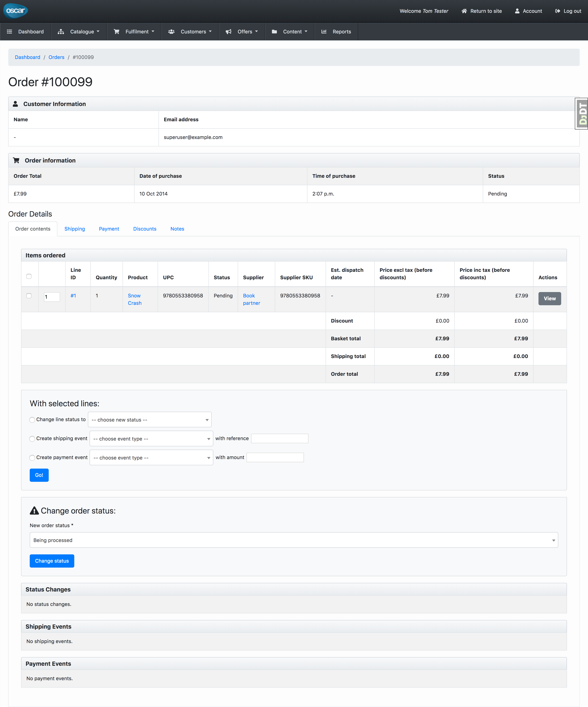Open the Reports menu item

[x=336, y=32]
